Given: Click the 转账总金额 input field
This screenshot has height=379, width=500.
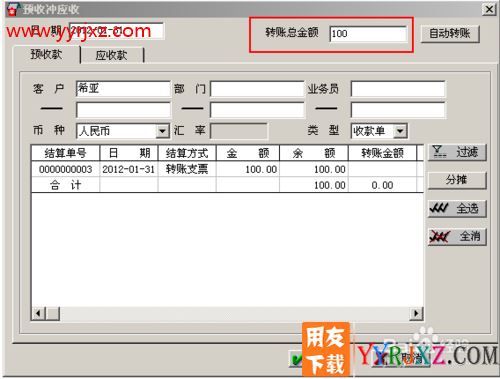Looking at the screenshot, I should point(368,34).
